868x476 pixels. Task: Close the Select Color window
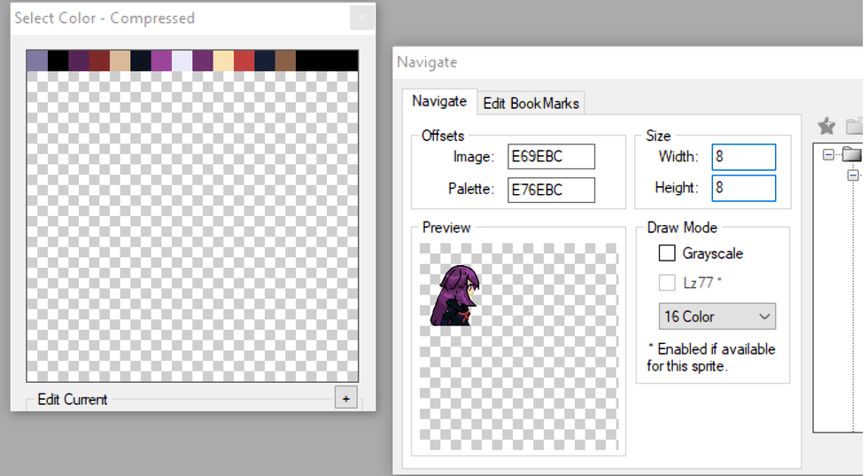(x=362, y=18)
